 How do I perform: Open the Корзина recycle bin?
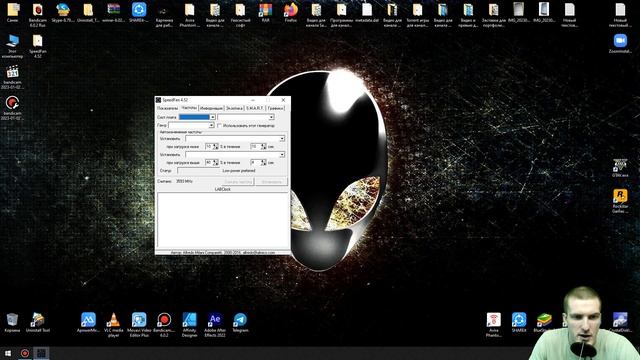[12, 322]
